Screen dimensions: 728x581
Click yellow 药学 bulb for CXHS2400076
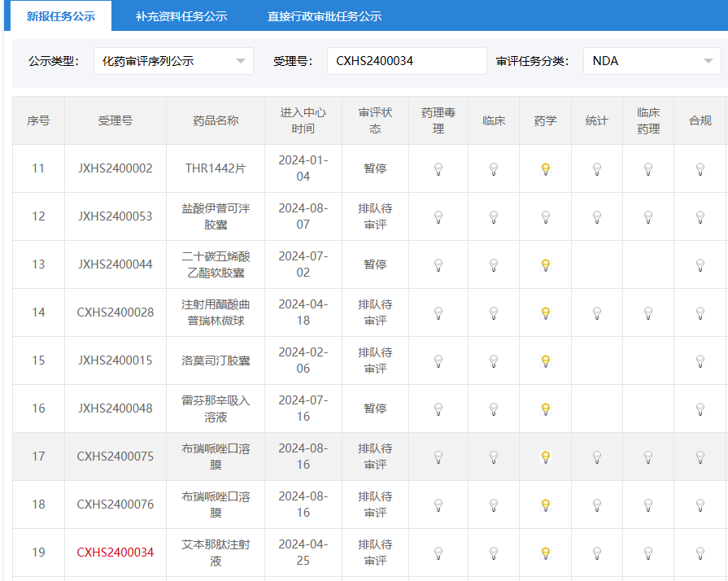[546, 505]
